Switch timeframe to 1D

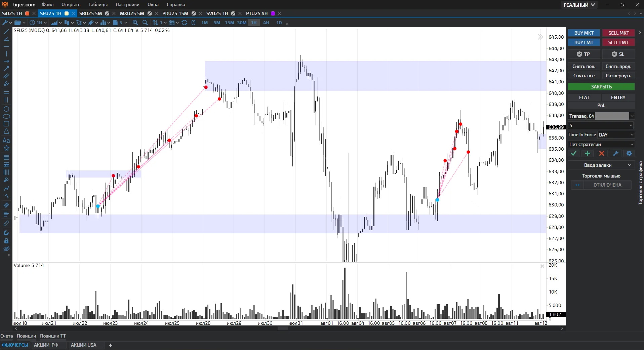pyautogui.click(x=279, y=23)
